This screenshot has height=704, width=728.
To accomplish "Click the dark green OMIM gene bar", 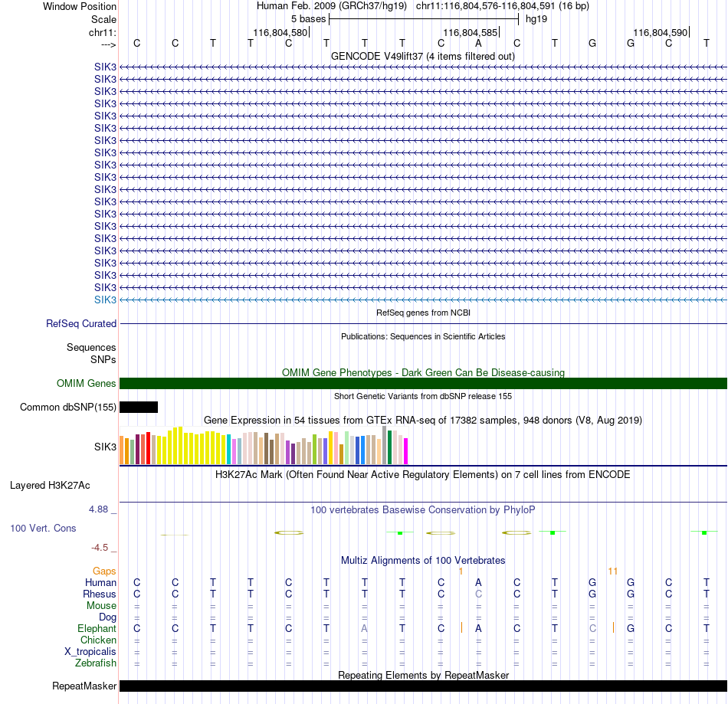I will click(x=423, y=383).
